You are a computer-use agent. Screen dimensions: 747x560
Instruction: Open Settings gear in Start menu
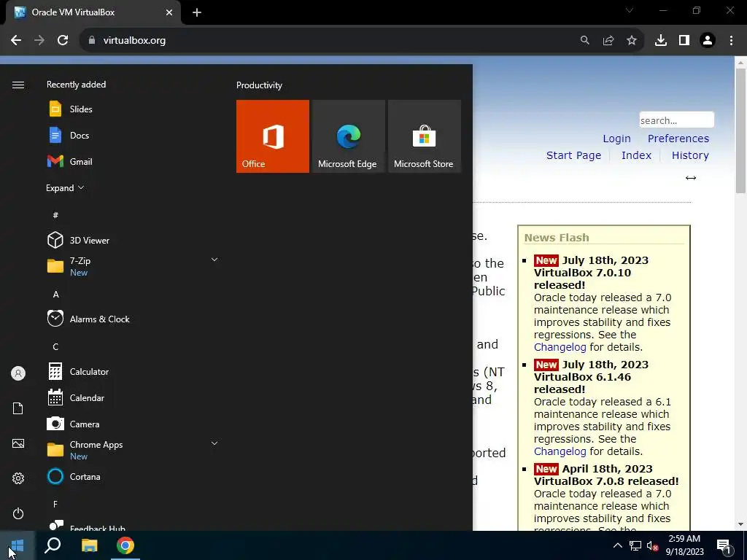[x=18, y=478]
